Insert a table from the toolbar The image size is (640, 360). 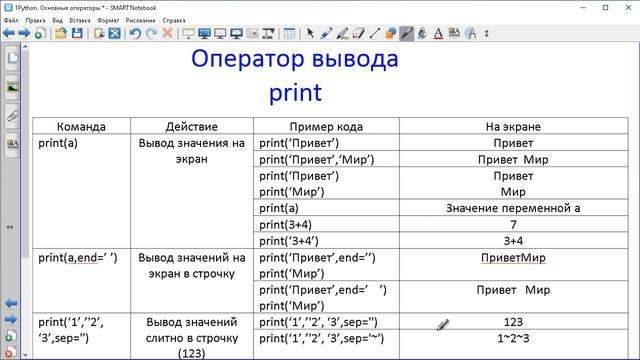point(289,33)
